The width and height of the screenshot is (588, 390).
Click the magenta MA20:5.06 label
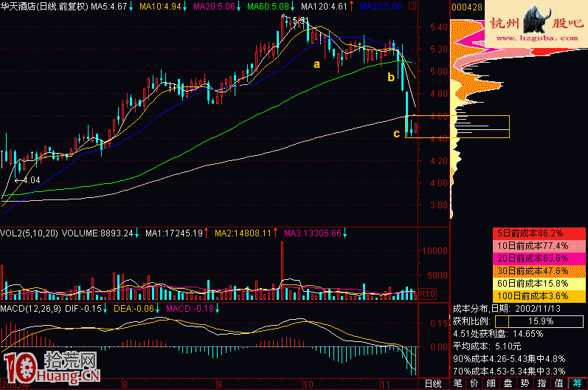click(214, 7)
